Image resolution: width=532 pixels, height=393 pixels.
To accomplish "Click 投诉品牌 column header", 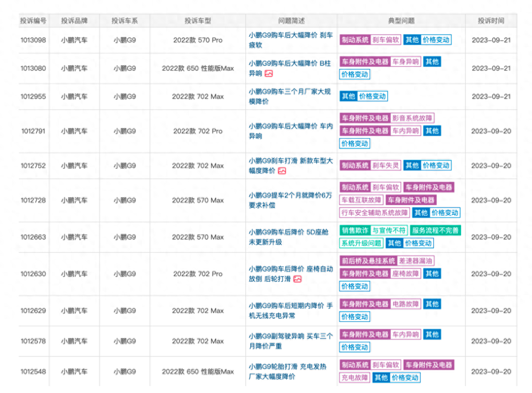I will (74, 20).
